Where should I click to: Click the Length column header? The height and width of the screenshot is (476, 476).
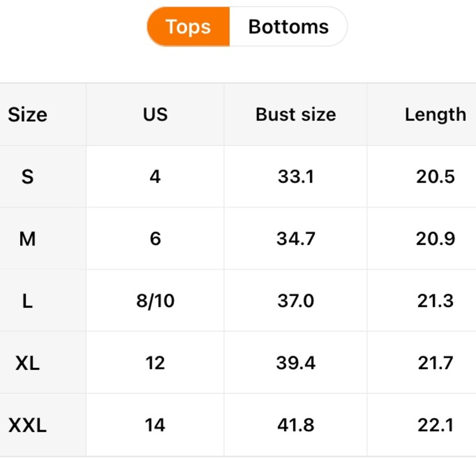point(436,115)
